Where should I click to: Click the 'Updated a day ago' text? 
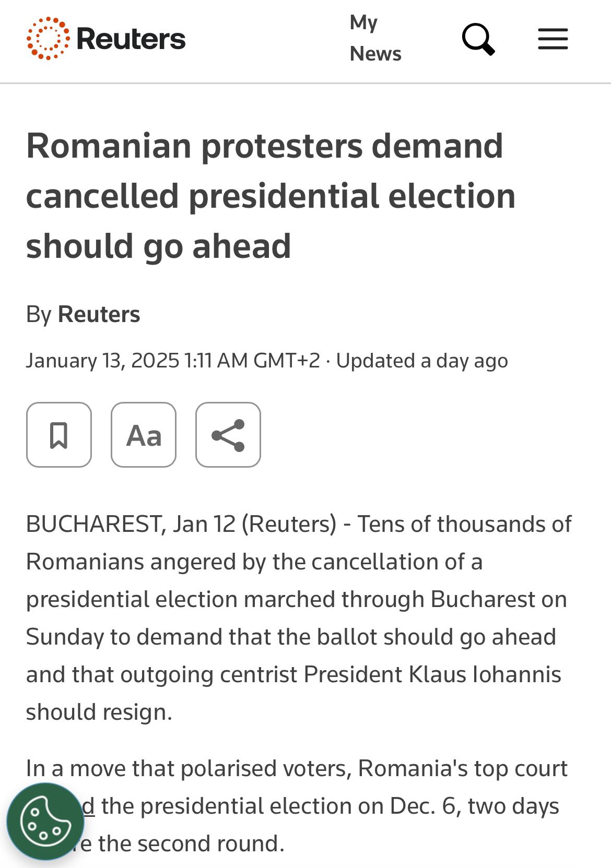point(421,361)
